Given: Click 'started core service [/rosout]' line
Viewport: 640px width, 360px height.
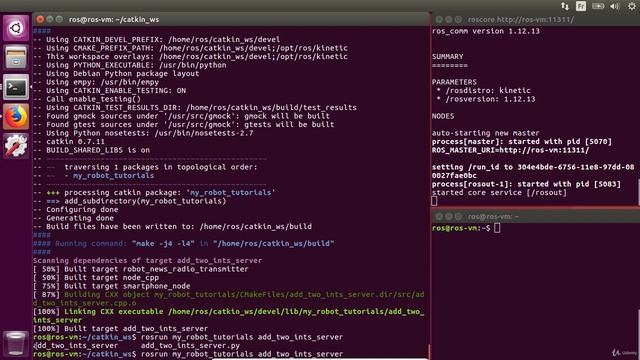Looking at the screenshot, I should [x=499, y=193].
